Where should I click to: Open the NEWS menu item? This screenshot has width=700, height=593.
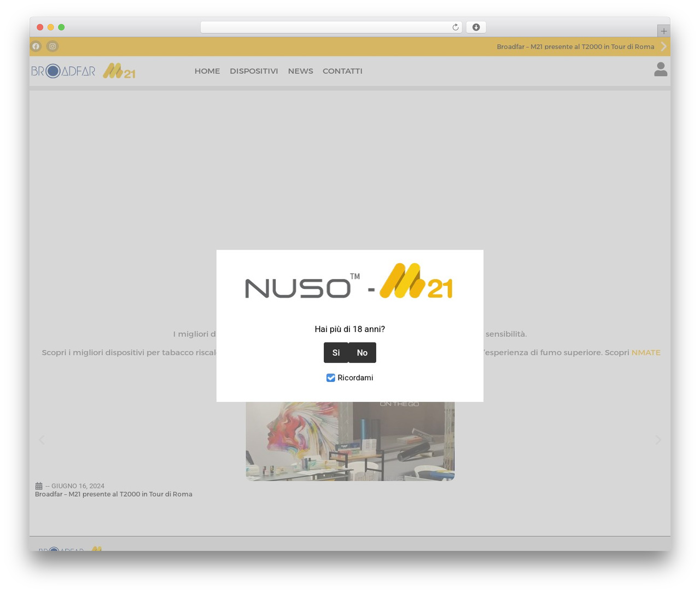[x=301, y=71]
